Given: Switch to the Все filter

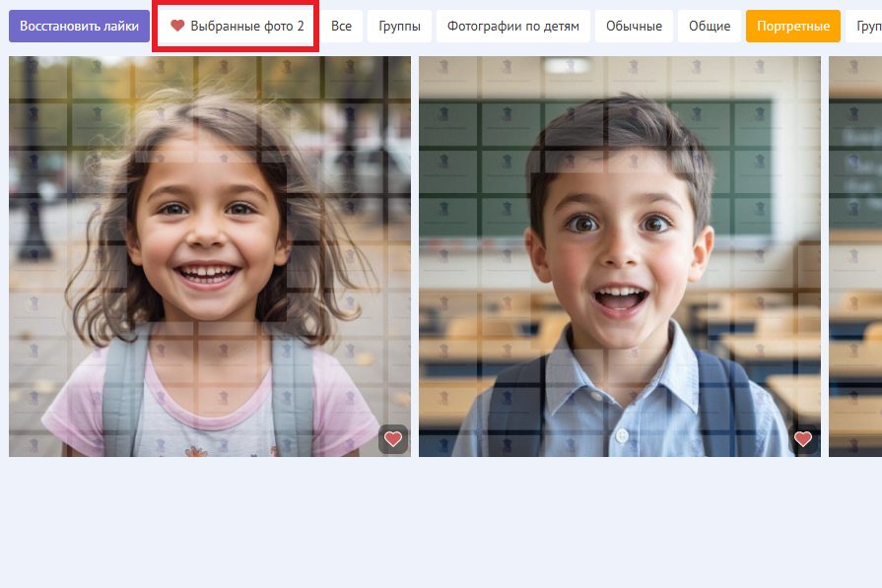Looking at the screenshot, I should (x=341, y=26).
